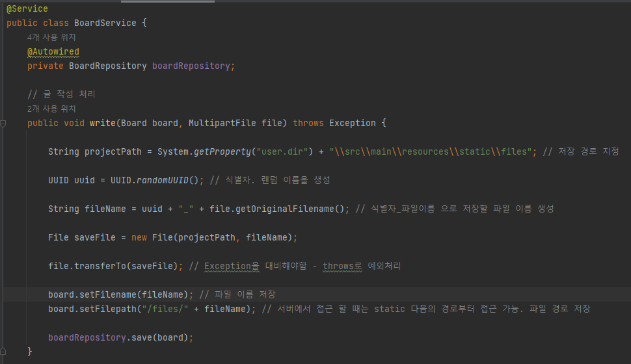Image resolution: width=631 pixels, height=364 pixels.
Task: Click the saveFile variable declaration
Action: (x=95, y=237)
